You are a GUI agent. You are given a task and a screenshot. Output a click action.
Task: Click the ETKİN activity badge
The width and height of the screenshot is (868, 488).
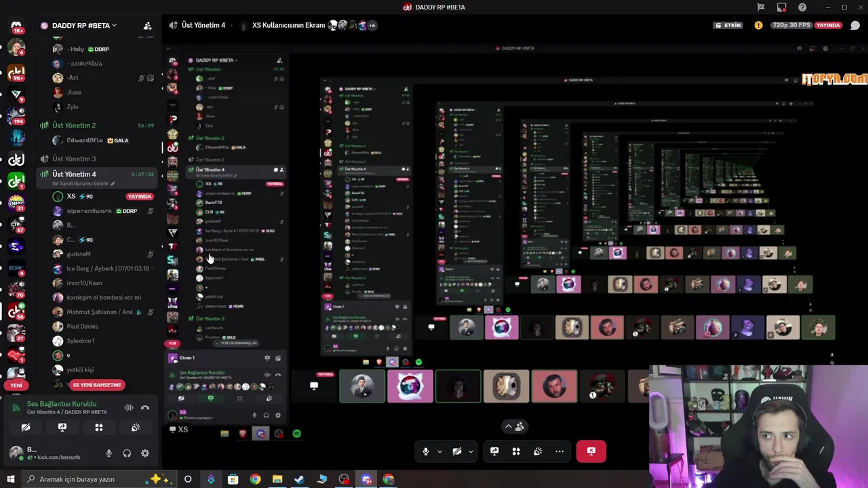coord(728,25)
